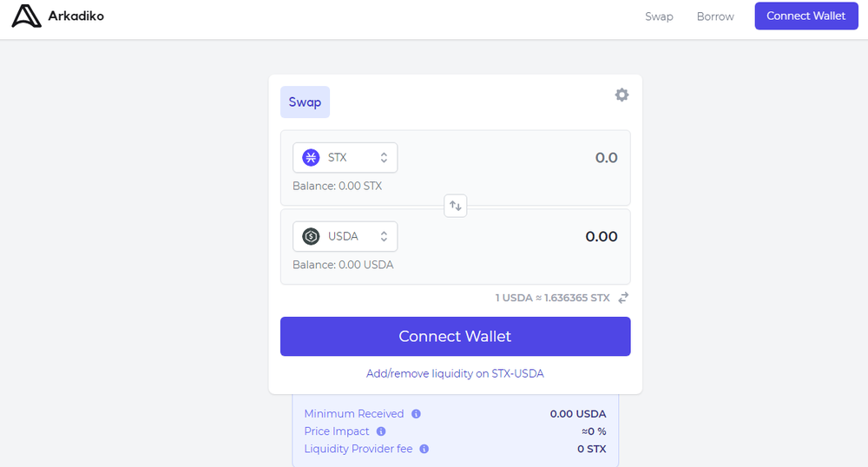Click the USDA token icon
This screenshot has width=868, height=467.
(x=311, y=236)
